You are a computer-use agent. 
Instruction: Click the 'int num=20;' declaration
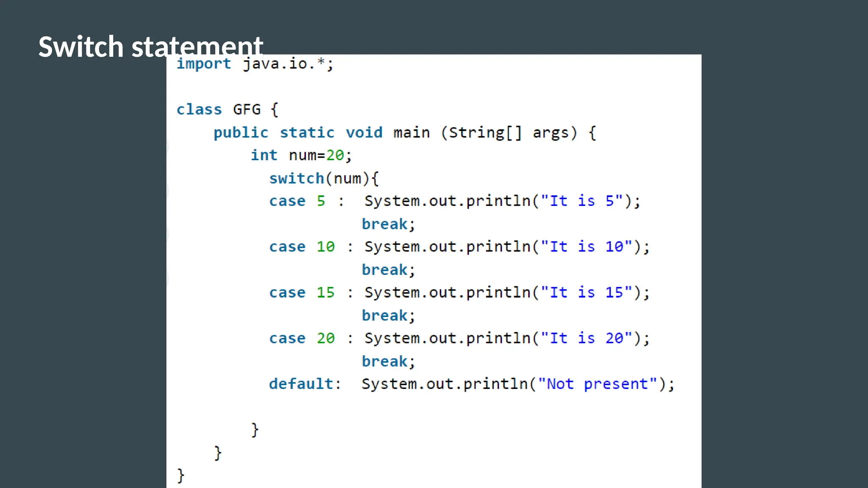point(301,155)
